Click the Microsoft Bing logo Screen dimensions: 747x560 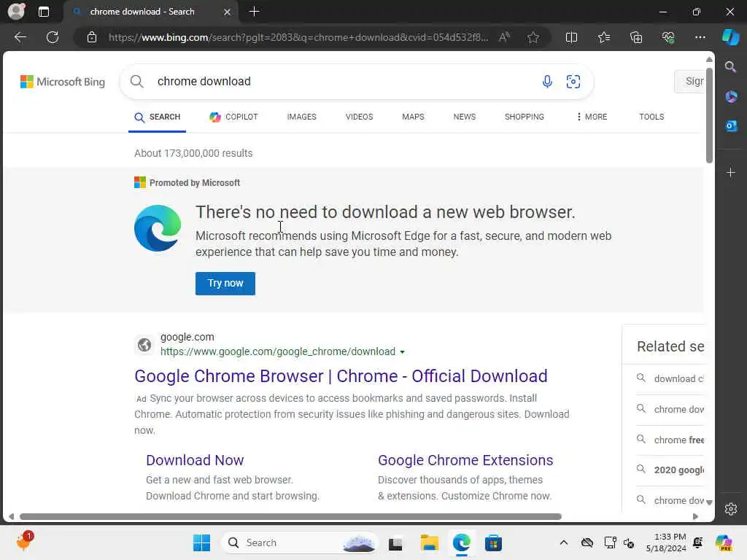[x=63, y=82]
